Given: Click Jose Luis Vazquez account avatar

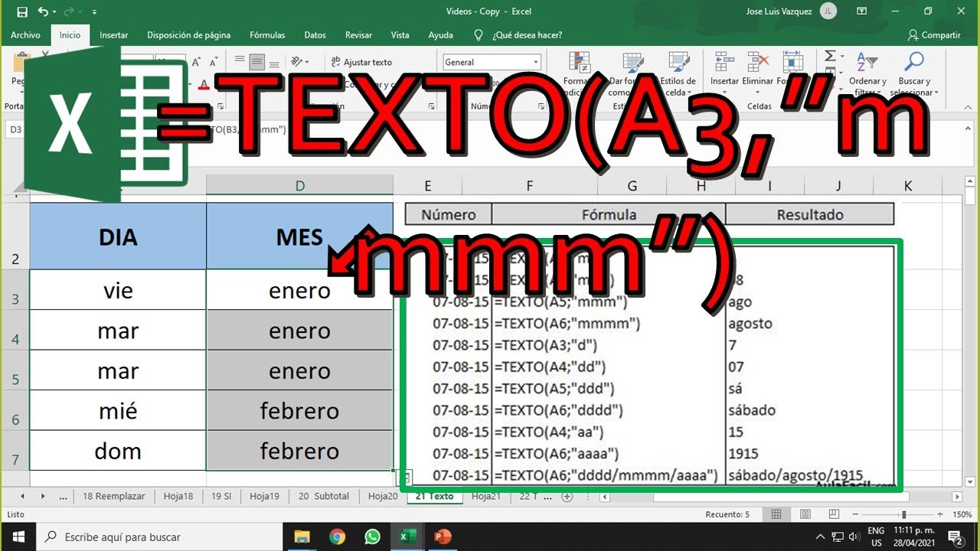Looking at the screenshot, I should (828, 11).
